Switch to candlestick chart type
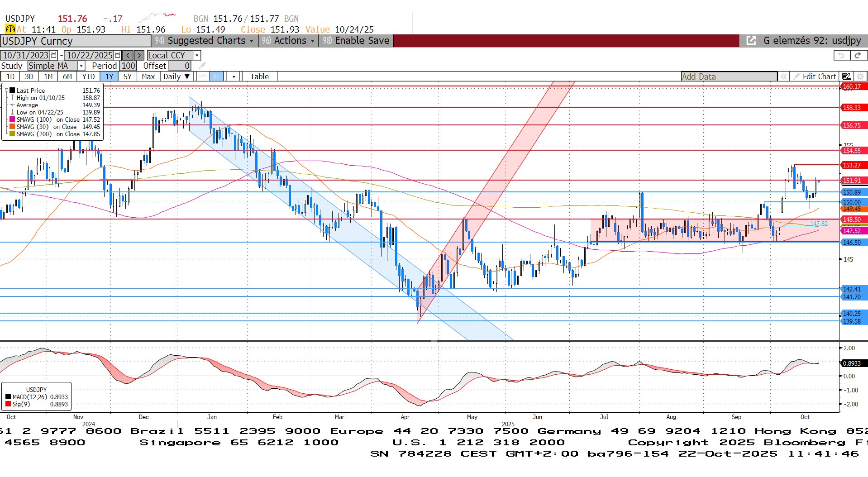The width and height of the screenshot is (868, 477). tap(216, 76)
